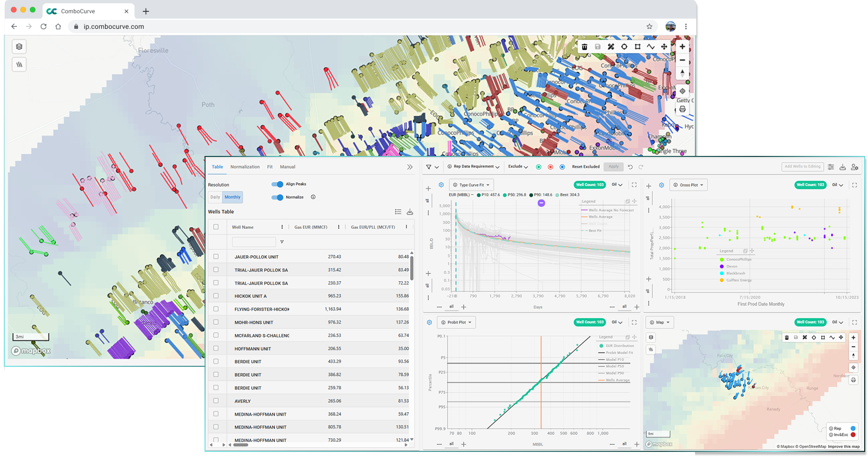Click the Well Name filter input field
The height and width of the screenshot is (457, 868).
click(x=254, y=242)
